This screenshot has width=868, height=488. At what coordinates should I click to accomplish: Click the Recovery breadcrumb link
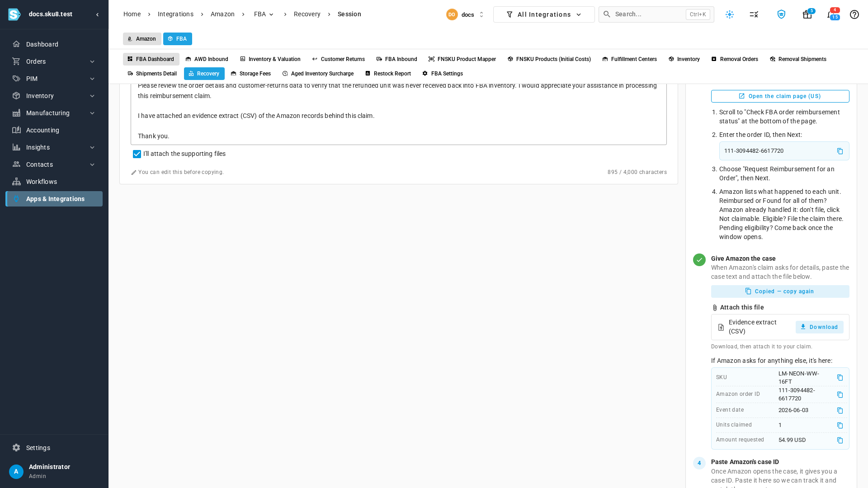307,14
